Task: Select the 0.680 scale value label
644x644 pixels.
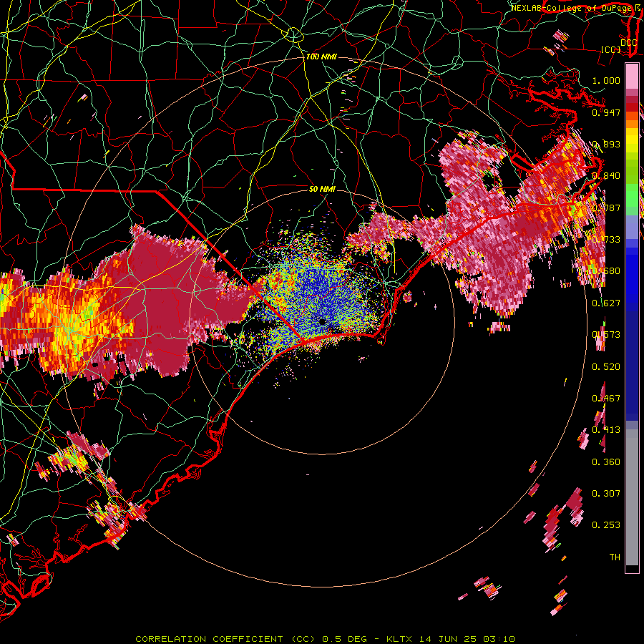Action: tap(606, 271)
